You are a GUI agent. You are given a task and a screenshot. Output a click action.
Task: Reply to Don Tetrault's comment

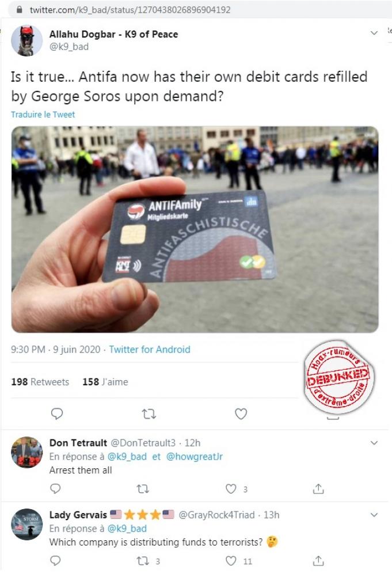[55, 488]
